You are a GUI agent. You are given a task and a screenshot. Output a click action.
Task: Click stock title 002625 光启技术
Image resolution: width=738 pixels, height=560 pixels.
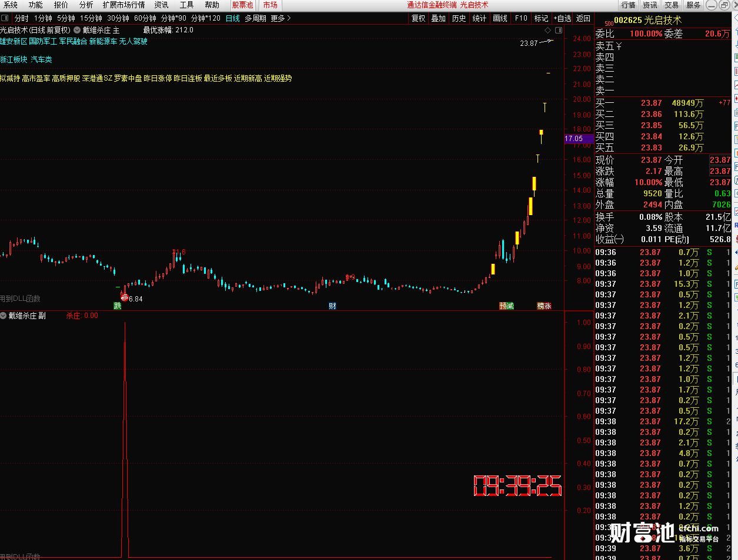[647, 20]
